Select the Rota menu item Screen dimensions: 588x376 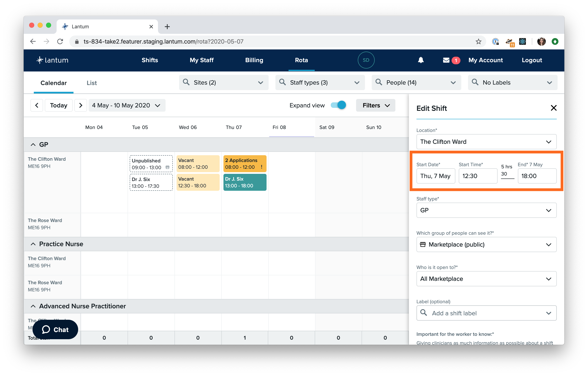pos(301,60)
